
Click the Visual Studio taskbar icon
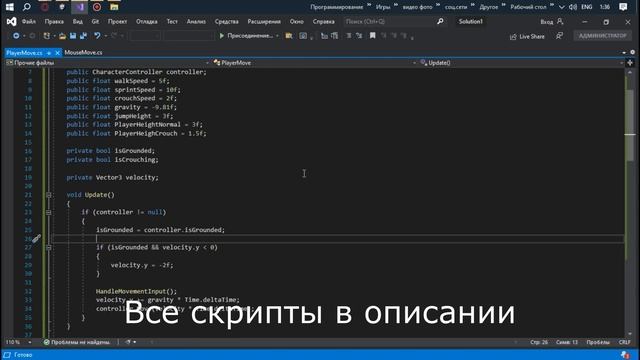pyautogui.click(x=80, y=7)
